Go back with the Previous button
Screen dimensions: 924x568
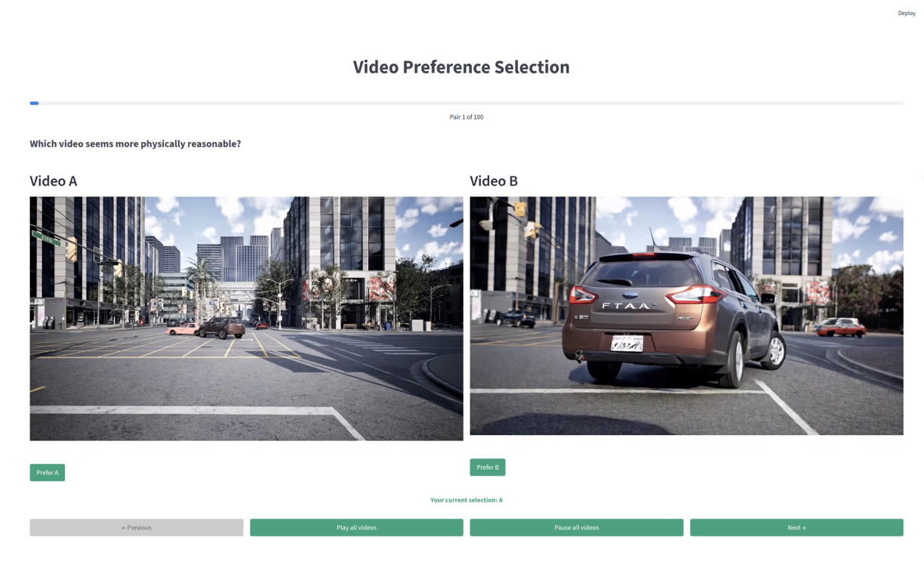tap(137, 527)
